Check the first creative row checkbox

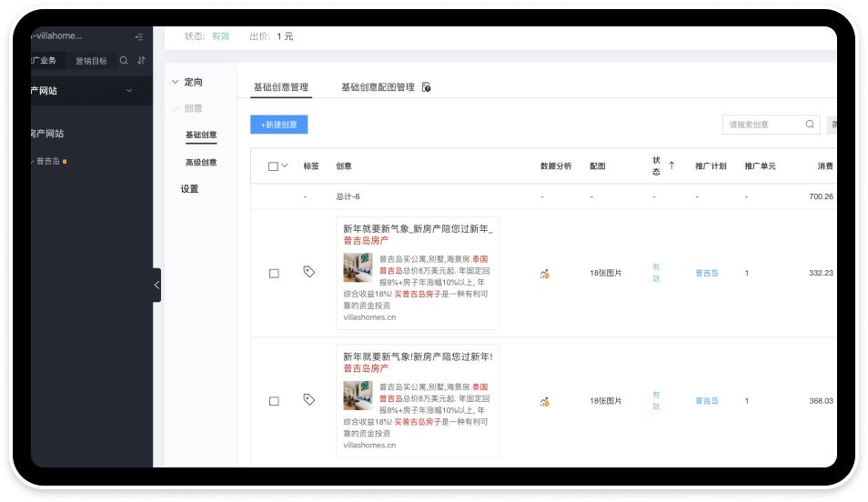pyautogui.click(x=274, y=274)
